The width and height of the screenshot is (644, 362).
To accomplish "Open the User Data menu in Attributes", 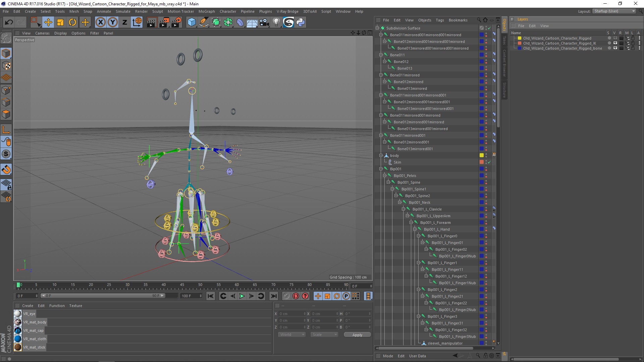I will 417,356.
